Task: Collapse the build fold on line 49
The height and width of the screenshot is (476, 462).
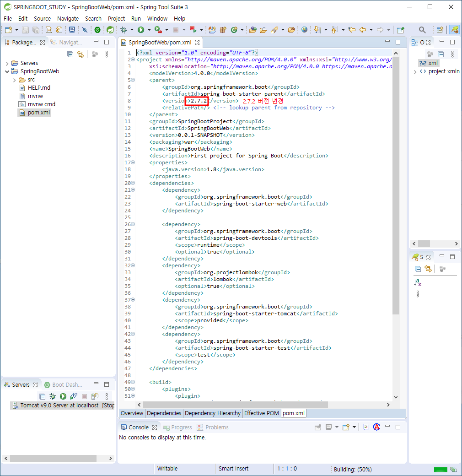Action: (133, 382)
